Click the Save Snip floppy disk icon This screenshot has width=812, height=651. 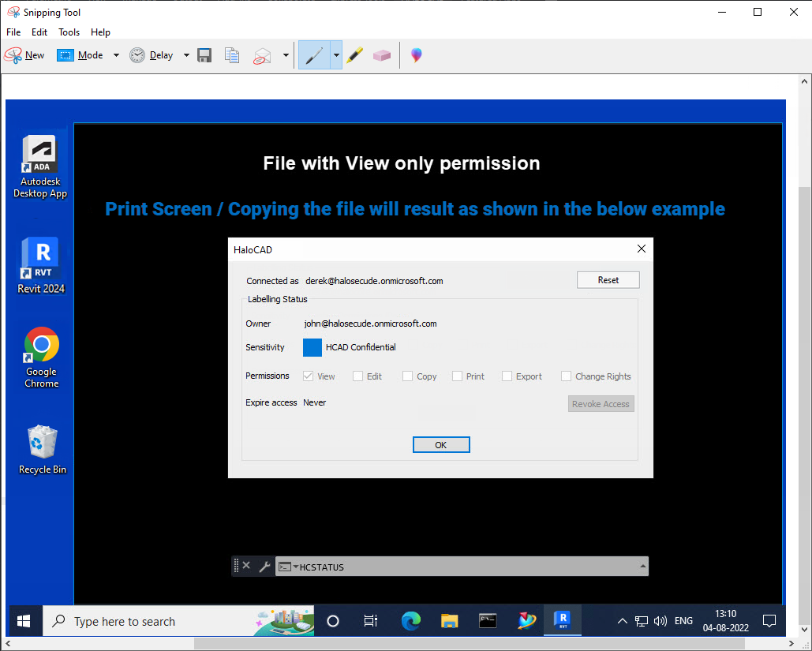coord(204,55)
